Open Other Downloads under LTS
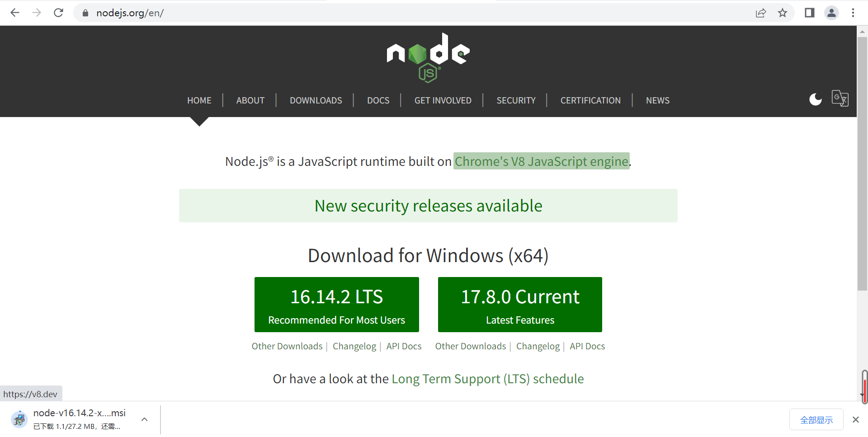Image resolution: width=868 pixels, height=437 pixels. (x=287, y=346)
